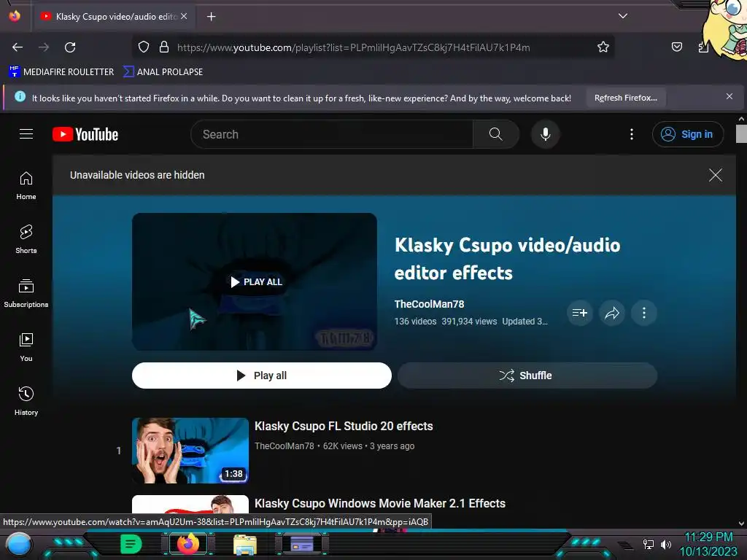This screenshot has height=560, width=747.
Task: Open Home in the YouTube sidebar
Action: (26, 186)
